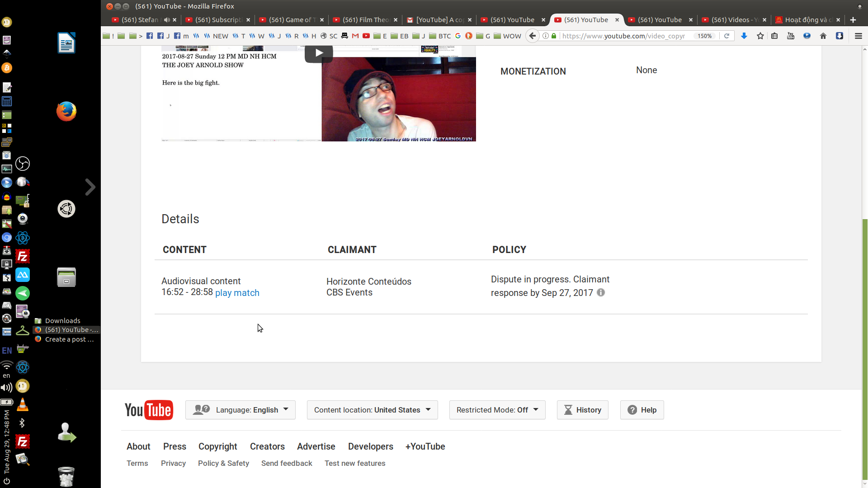Show site identity info icon
The image size is (868, 488).
tap(546, 36)
